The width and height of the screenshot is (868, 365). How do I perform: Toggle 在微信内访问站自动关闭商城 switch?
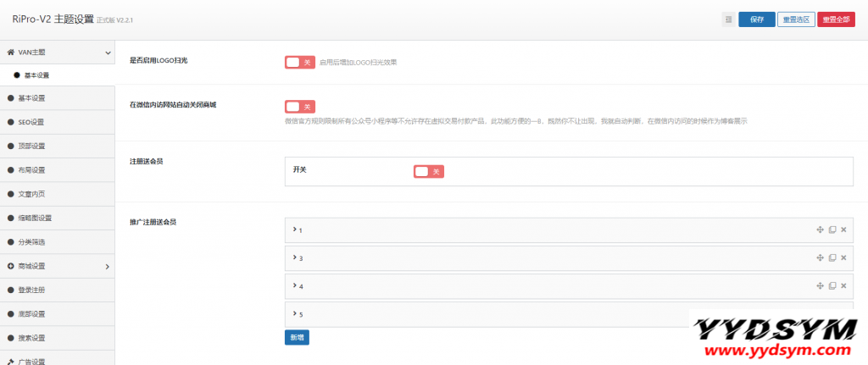point(300,107)
